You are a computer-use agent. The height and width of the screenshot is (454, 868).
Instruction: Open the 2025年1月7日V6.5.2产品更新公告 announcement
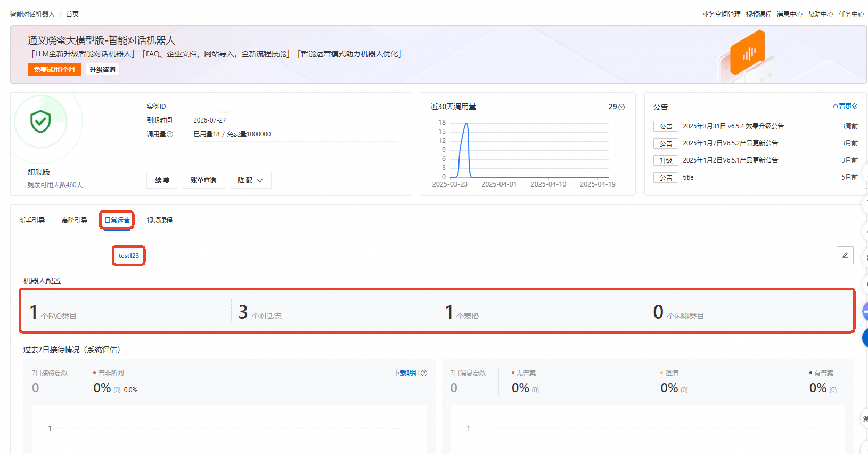730,143
